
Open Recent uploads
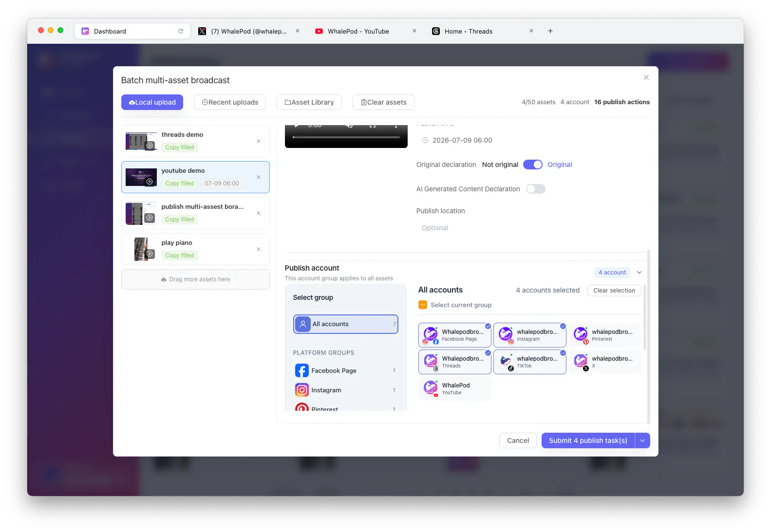230,102
